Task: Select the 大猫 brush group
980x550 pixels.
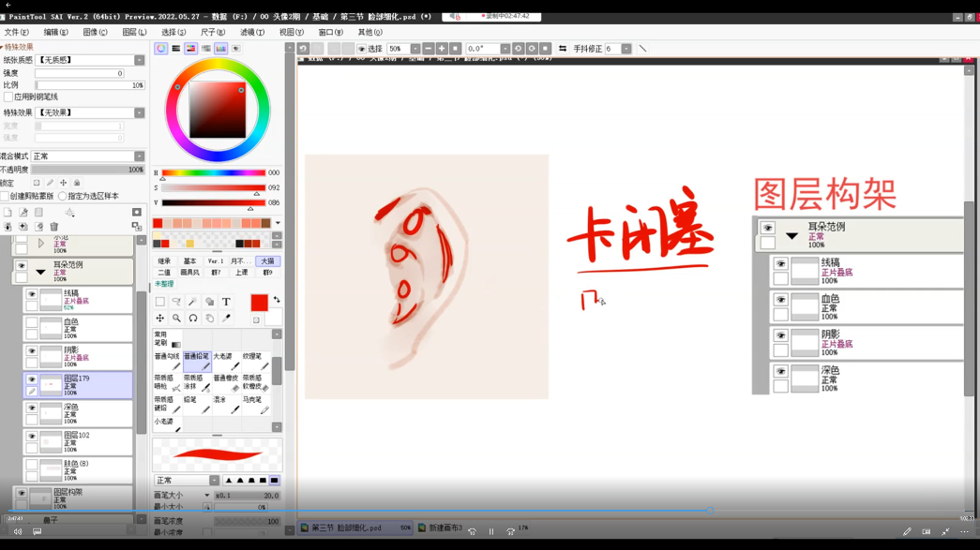Action: click(267, 261)
